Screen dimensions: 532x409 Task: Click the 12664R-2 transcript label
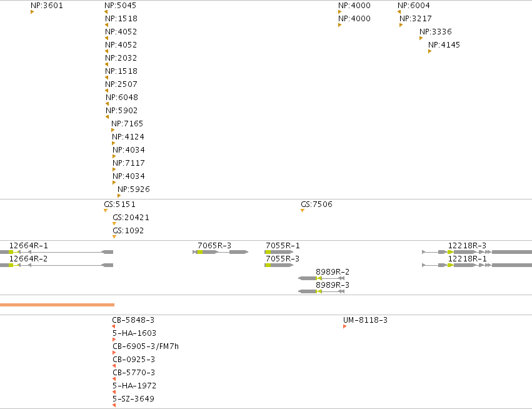coord(29,259)
